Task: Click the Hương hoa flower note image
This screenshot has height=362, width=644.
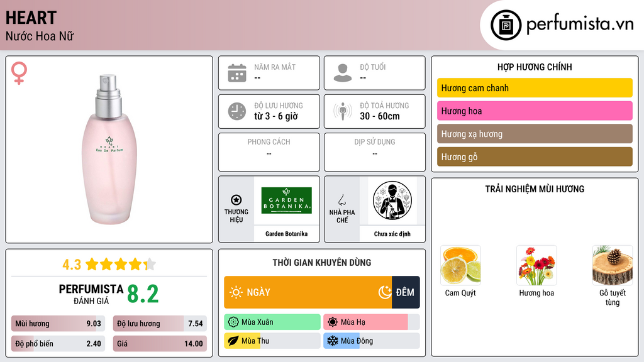Action: click(536, 266)
